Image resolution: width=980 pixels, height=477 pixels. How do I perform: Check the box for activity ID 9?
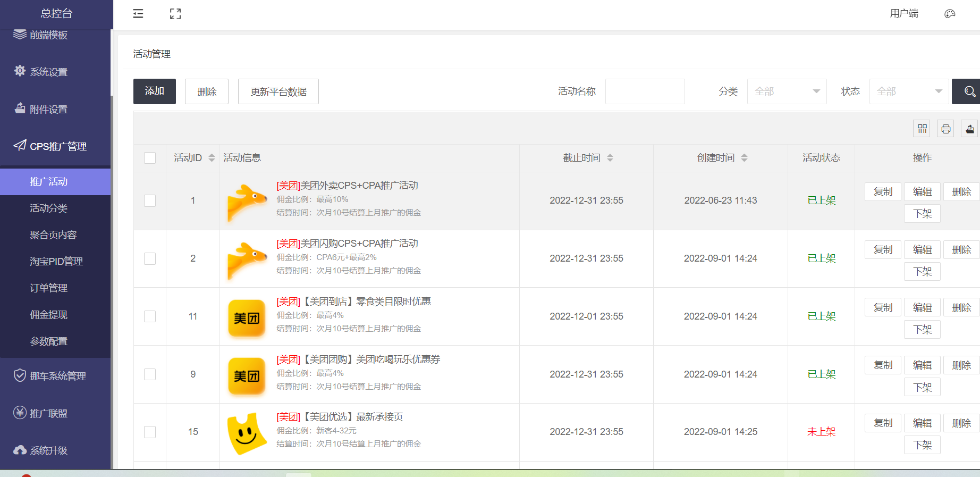pos(150,374)
